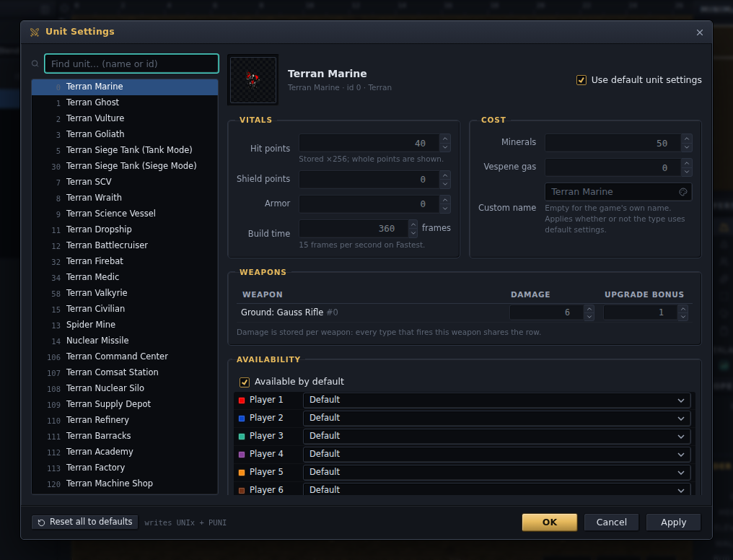733x560 pixels.
Task: Select Terran Vulture in unit list
Action: [125, 118]
